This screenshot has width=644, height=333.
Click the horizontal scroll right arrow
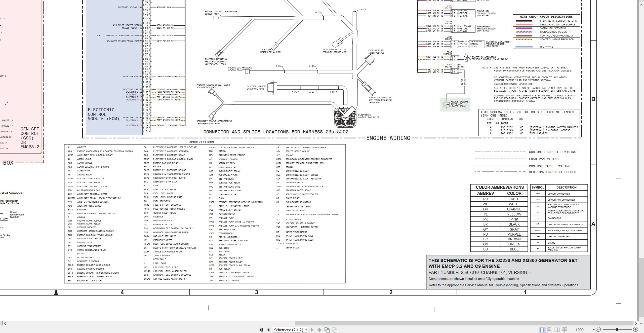point(636,323)
